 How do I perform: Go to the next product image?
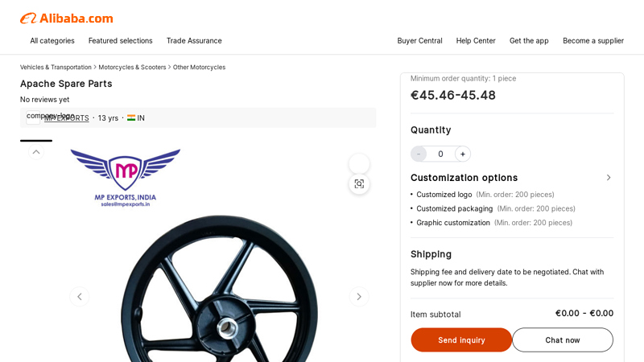pos(359,297)
